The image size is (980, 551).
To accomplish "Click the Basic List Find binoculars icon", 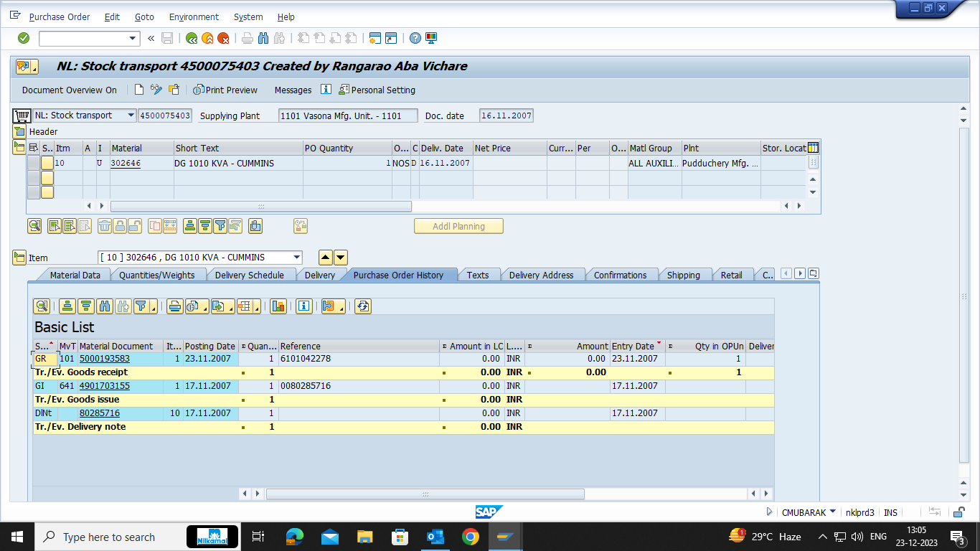I will (105, 306).
